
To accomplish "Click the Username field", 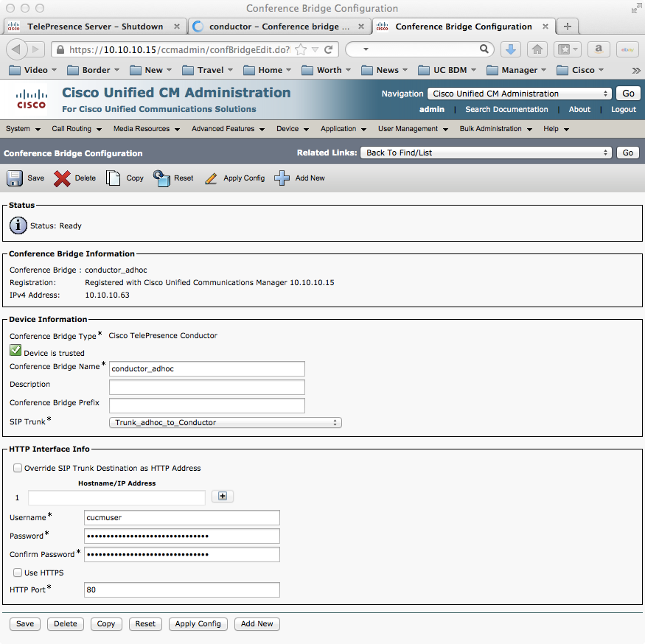I will [182, 517].
